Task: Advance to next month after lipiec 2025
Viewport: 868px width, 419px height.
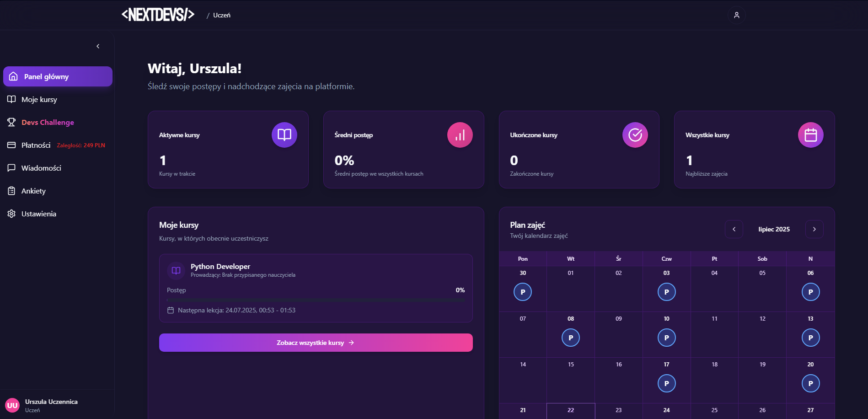Action: tap(814, 229)
